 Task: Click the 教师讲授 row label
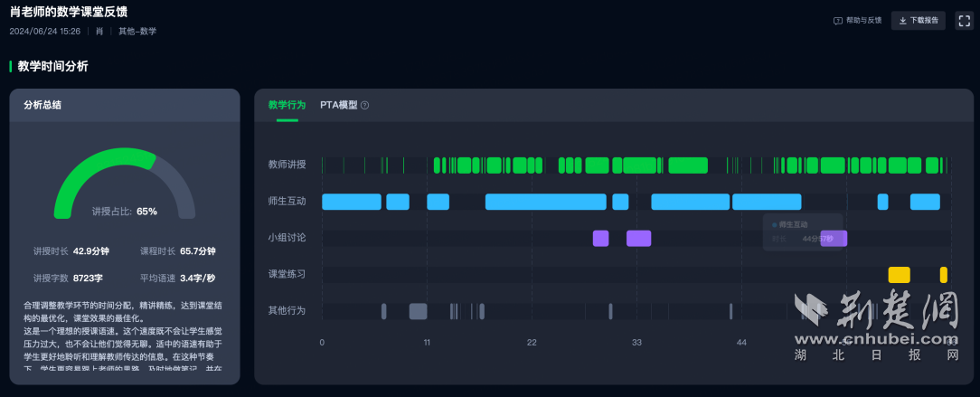tap(287, 165)
